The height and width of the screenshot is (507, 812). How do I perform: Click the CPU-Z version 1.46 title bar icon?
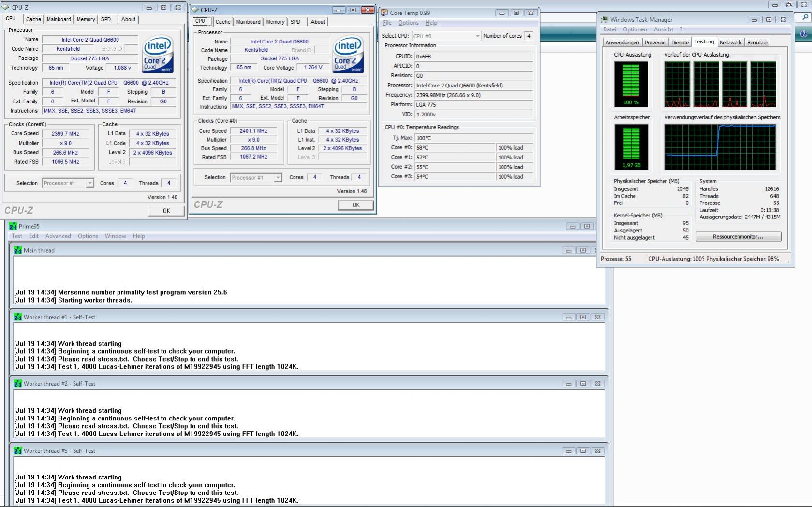point(195,10)
